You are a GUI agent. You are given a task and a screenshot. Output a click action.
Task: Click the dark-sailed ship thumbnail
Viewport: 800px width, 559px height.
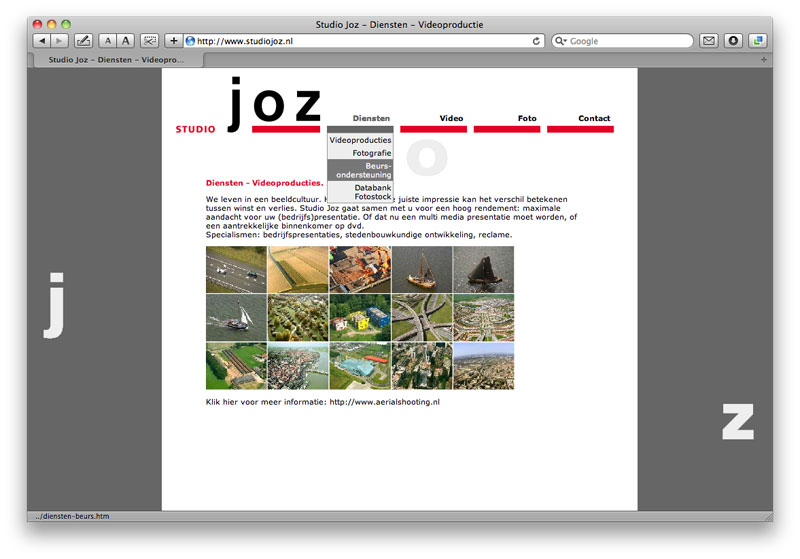click(484, 269)
